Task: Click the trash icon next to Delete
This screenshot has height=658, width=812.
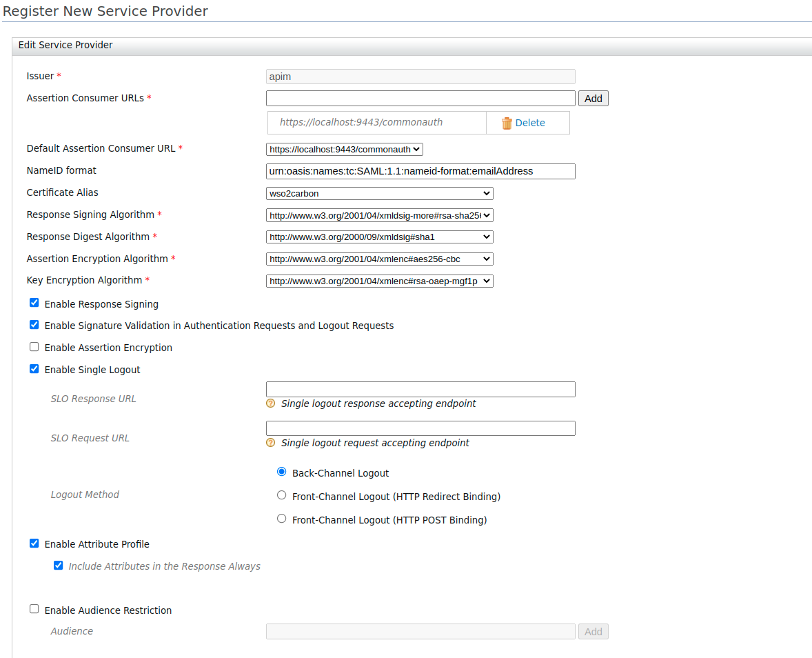Action: click(507, 123)
